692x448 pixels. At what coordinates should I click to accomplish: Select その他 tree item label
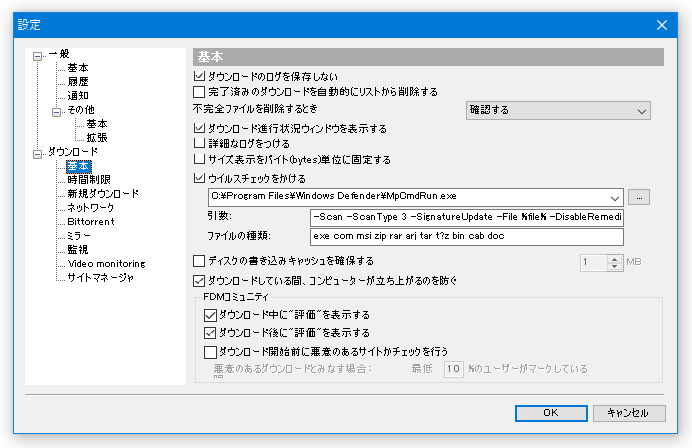click(x=81, y=110)
